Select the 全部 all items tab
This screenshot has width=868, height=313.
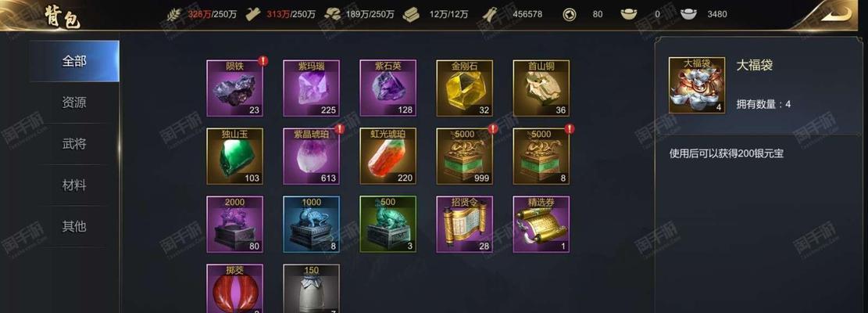(74, 61)
